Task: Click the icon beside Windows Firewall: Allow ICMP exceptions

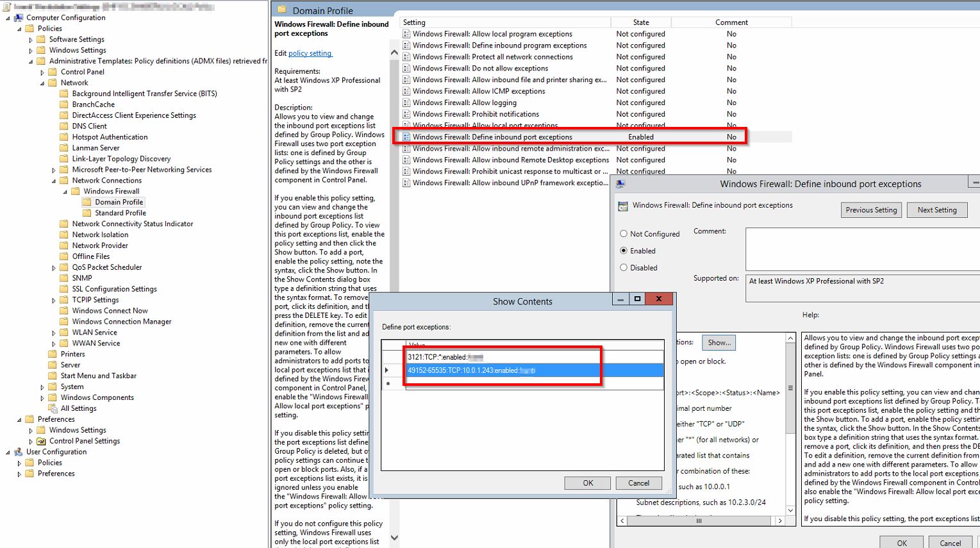Action: (406, 91)
